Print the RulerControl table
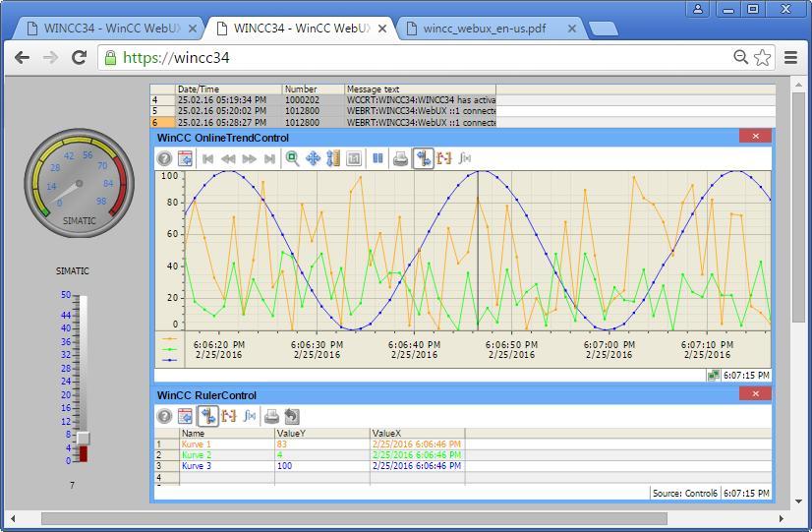Image resolution: width=812 pixels, height=532 pixels. tap(271, 416)
